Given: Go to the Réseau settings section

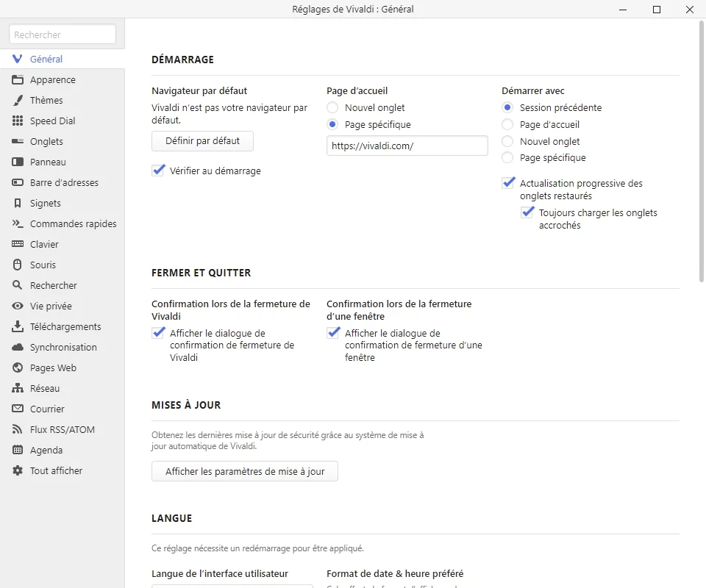Looking at the screenshot, I should [x=62, y=389].
